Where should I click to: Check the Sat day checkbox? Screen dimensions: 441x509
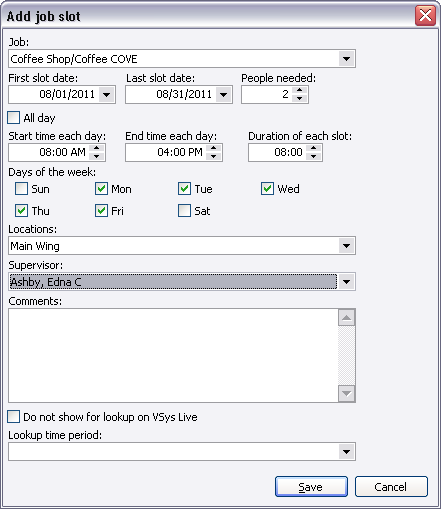184,211
